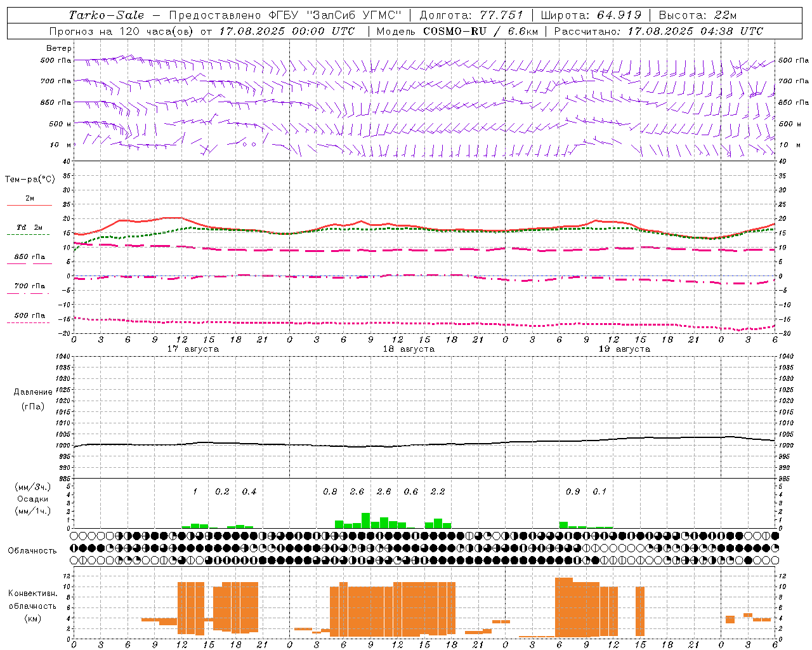Click the 'Осадки' precipitation label
Screen dimensions: 812x650
click(x=33, y=499)
